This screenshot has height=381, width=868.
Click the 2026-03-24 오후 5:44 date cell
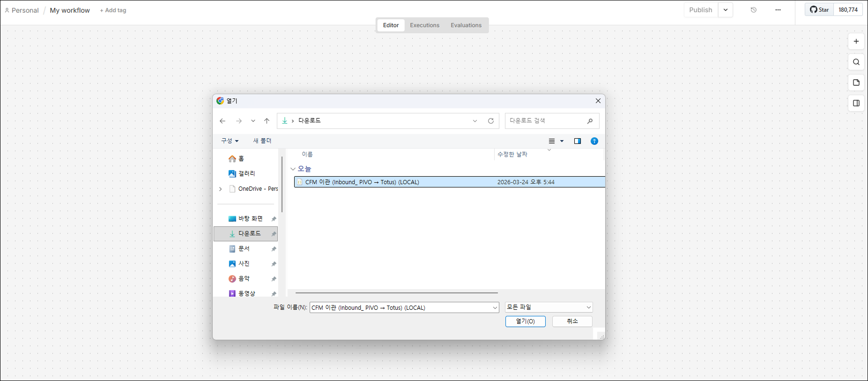click(x=526, y=182)
